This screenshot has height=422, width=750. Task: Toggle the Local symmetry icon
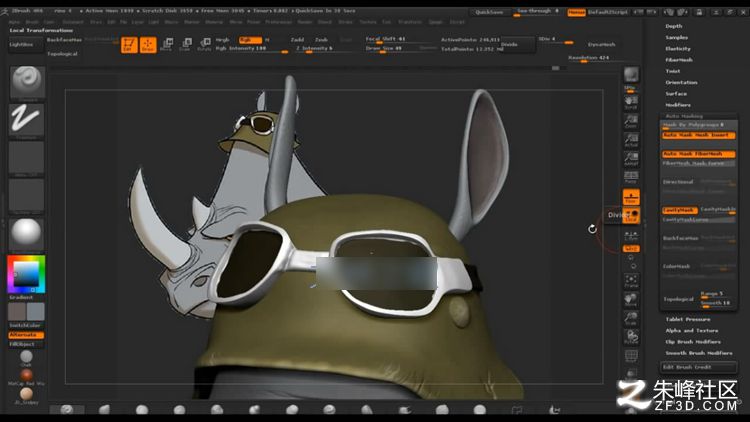pyautogui.click(x=631, y=216)
